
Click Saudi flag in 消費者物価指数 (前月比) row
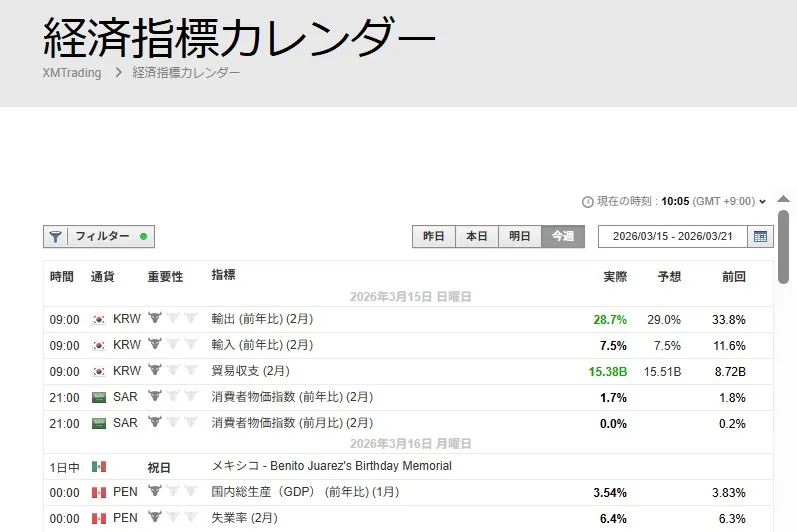99,423
